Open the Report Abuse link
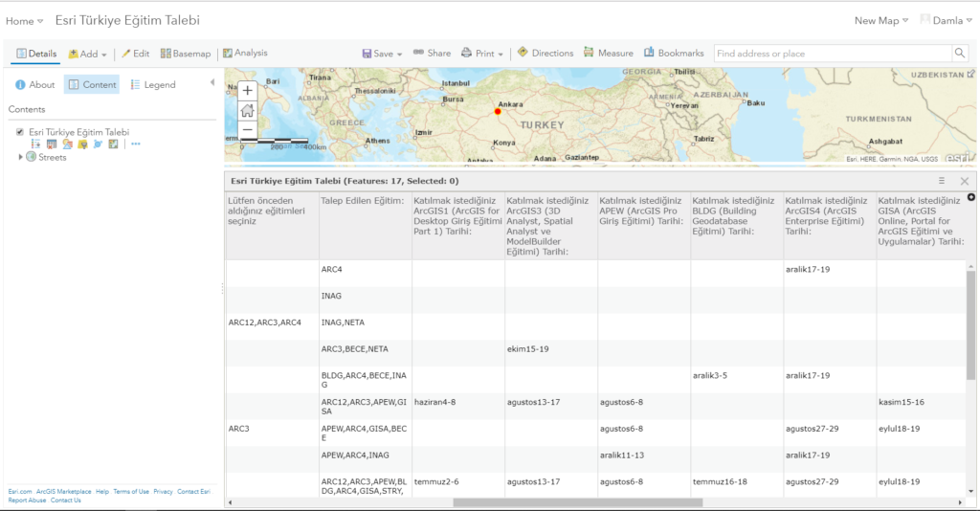Image resolution: width=980 pixels, height=511 pixels. pos(27,500)
